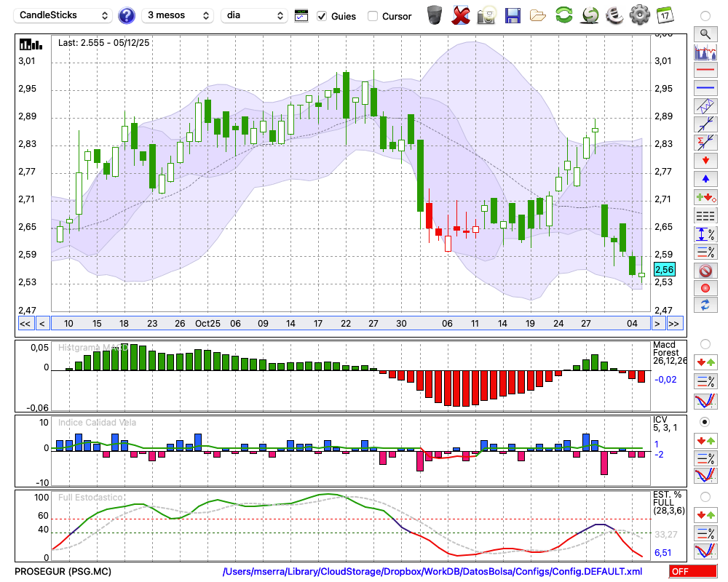Screen dimensions: 728x582
Task: Select the ICV panel radio button
Action: [705, 423]
